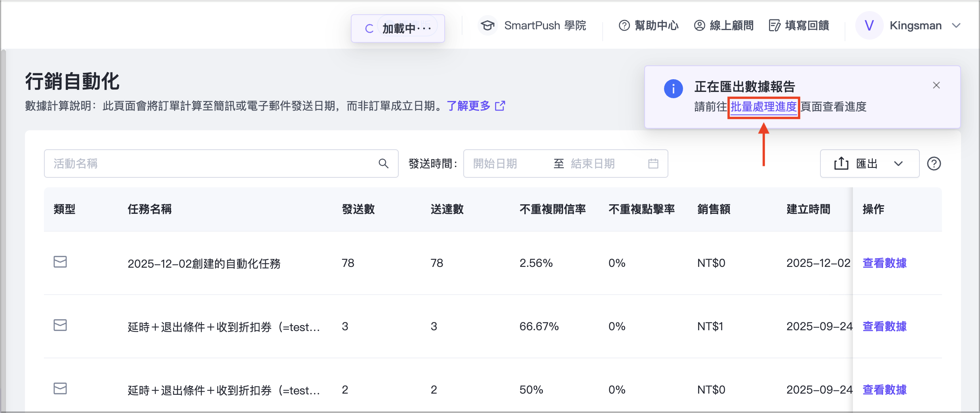Open the 批量處理進度 link in the notification
Screen dimensions: 980x413
pos(763,107)
